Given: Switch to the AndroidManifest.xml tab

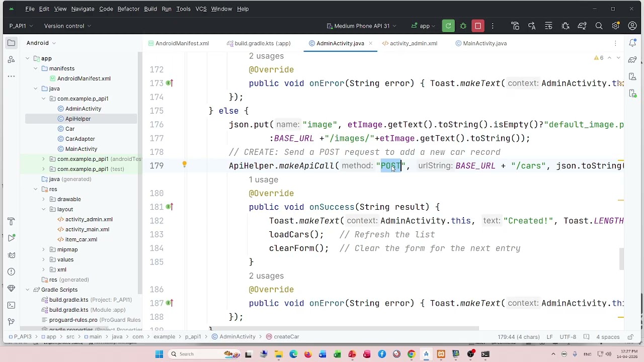Looking at the screenshot, I should pos(179,43).
